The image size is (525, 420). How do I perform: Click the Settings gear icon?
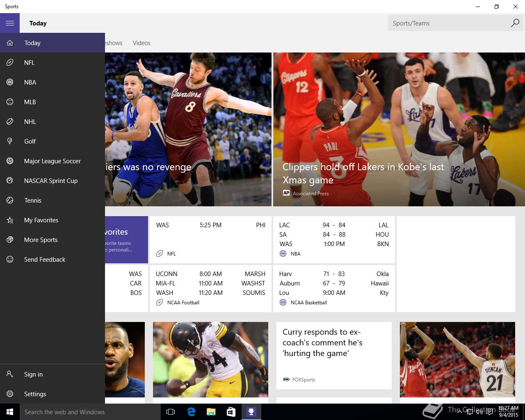[10, 394]
